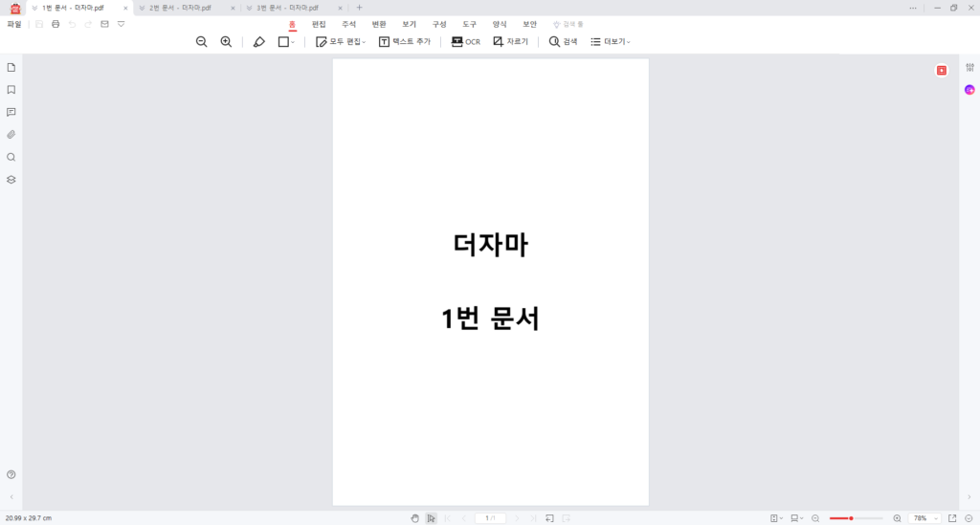Open the page thumbnails panel
The height and width of the screenshot is (525, 980).
11,68
